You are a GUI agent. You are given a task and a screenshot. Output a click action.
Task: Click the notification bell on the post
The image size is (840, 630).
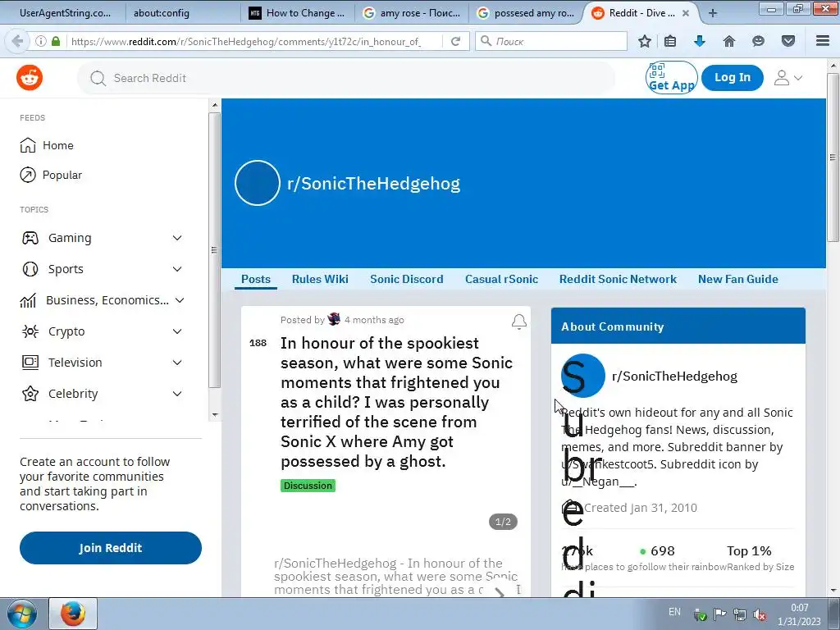pos(518,322)
